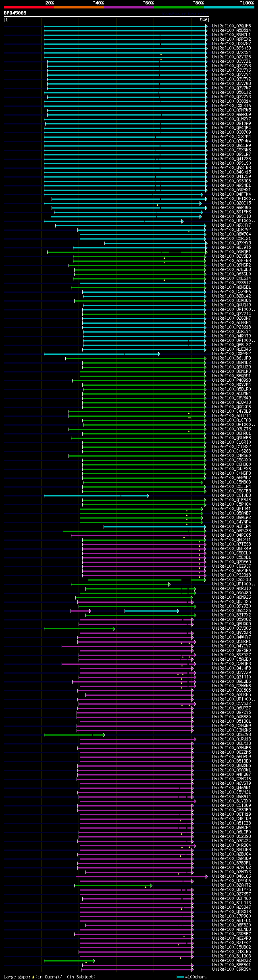
Task: Select hit UniRef100_A1DMN4
Action: tap(231, 394)
